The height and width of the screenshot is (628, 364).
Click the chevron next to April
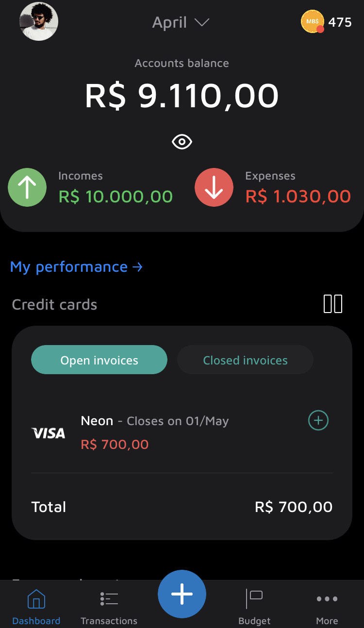click(x=201, y=22)
